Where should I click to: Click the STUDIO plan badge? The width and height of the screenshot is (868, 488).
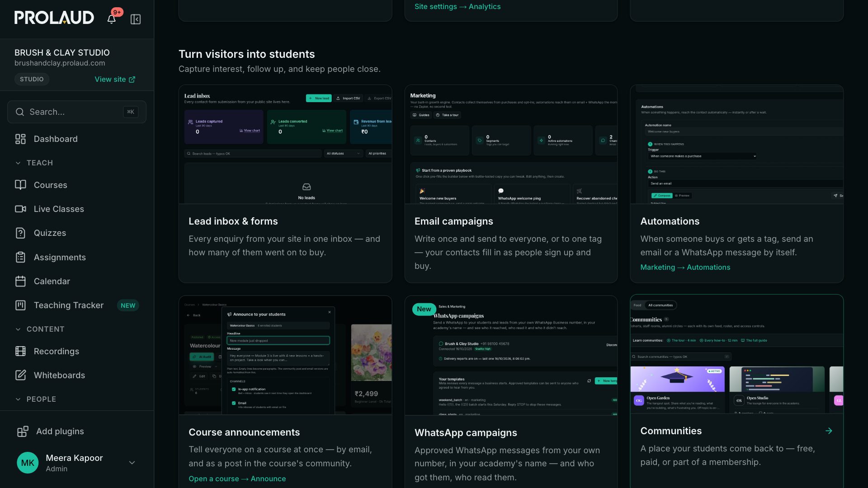click(32, 79)
